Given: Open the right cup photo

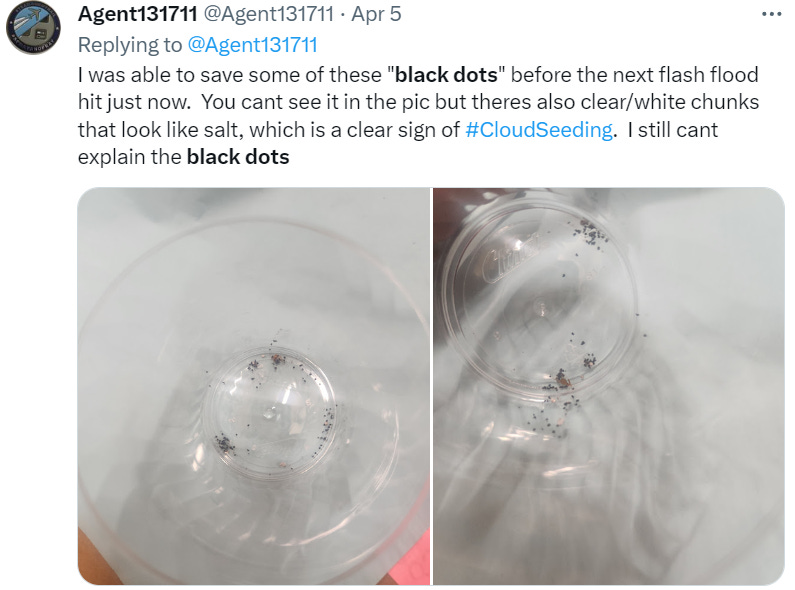Looking at the screenshot, I should [x=609, y=386].
